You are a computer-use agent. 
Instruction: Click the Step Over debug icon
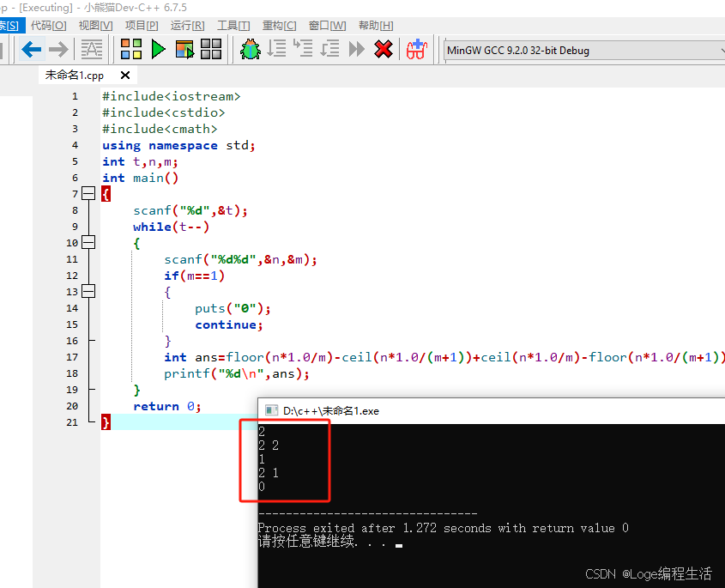(276, 49)
